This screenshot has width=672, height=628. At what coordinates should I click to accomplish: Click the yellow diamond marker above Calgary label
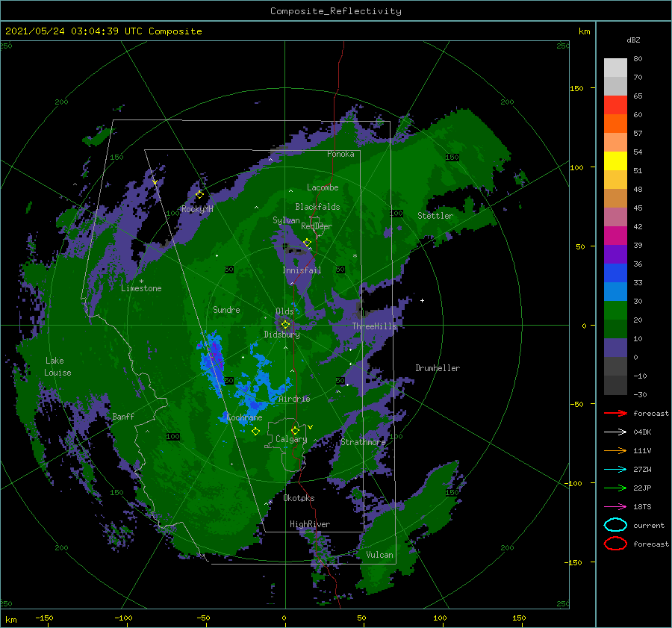coord(295,430)
